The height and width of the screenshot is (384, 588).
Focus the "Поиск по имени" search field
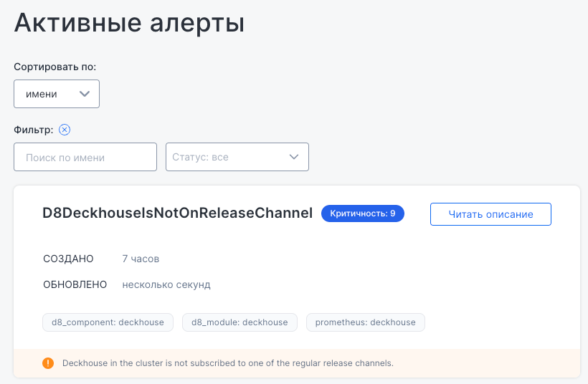[x=85, y=157]
